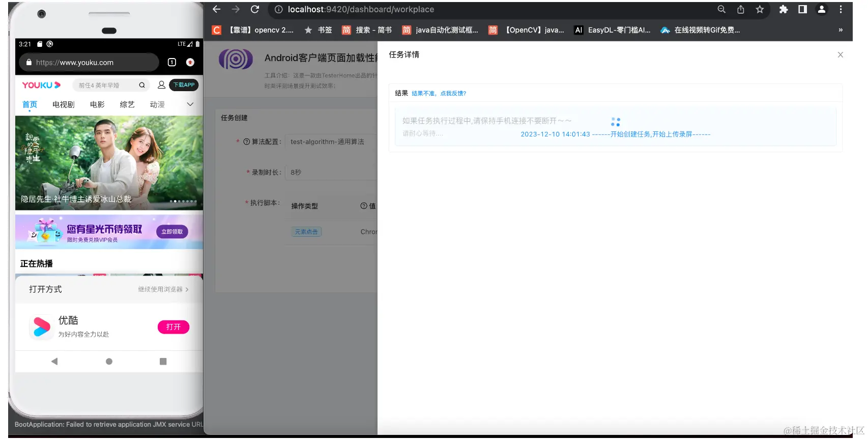Show hidden bookmarks with the » chevron
This screenshot has width=868, height=439.
point(841,30)
